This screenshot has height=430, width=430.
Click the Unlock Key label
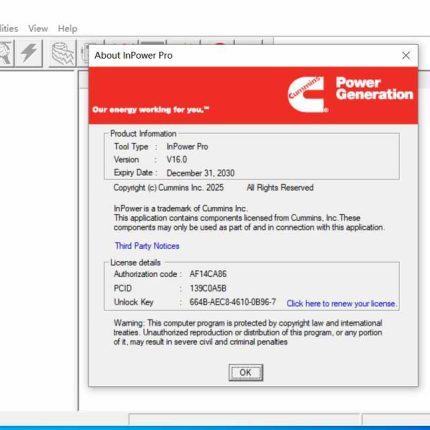[x=134, y=302]
